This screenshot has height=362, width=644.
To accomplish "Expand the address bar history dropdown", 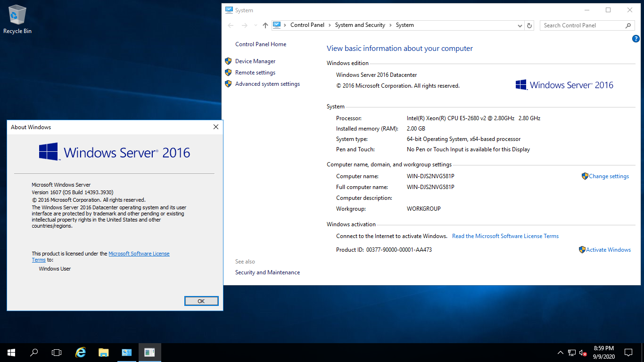I will click(520, 25).
